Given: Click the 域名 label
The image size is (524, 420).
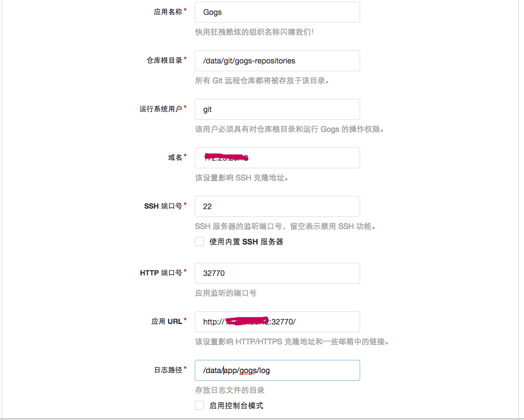Looking at the screenshot, I should (175, 157).
